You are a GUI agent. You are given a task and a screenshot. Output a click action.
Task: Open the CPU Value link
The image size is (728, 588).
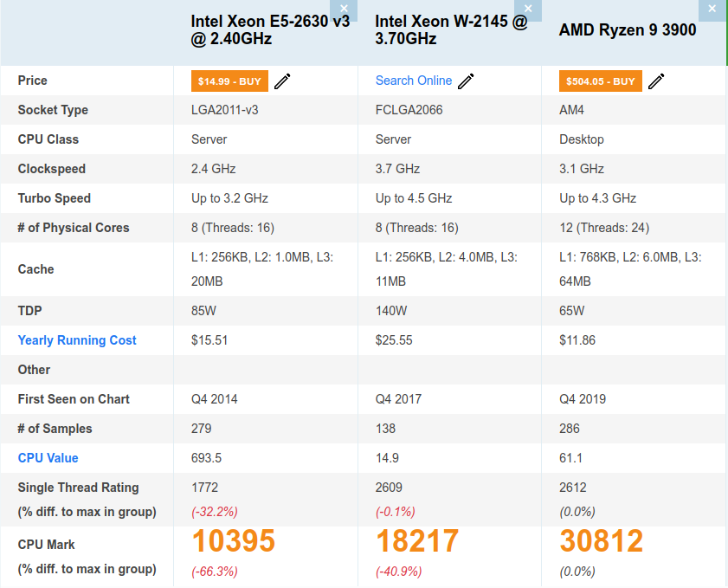point(48,458)
